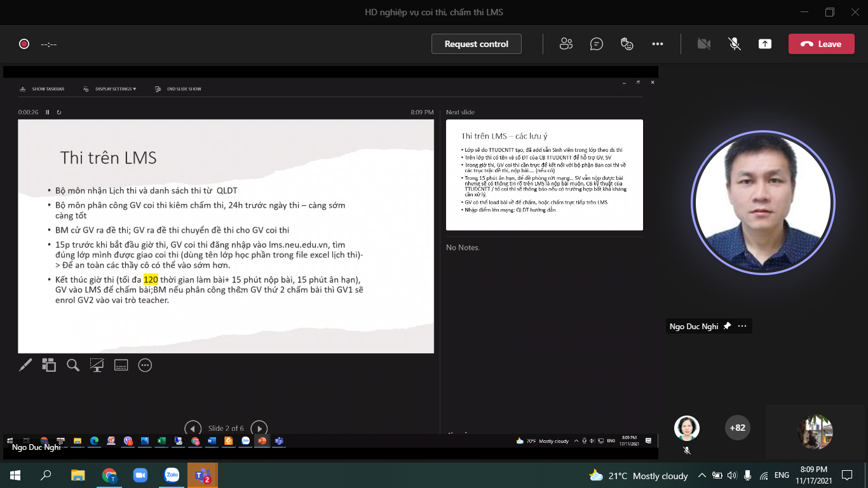Toggle the camera on
The width and height of the screenshot is (868, 488).
tap(703, 44)
